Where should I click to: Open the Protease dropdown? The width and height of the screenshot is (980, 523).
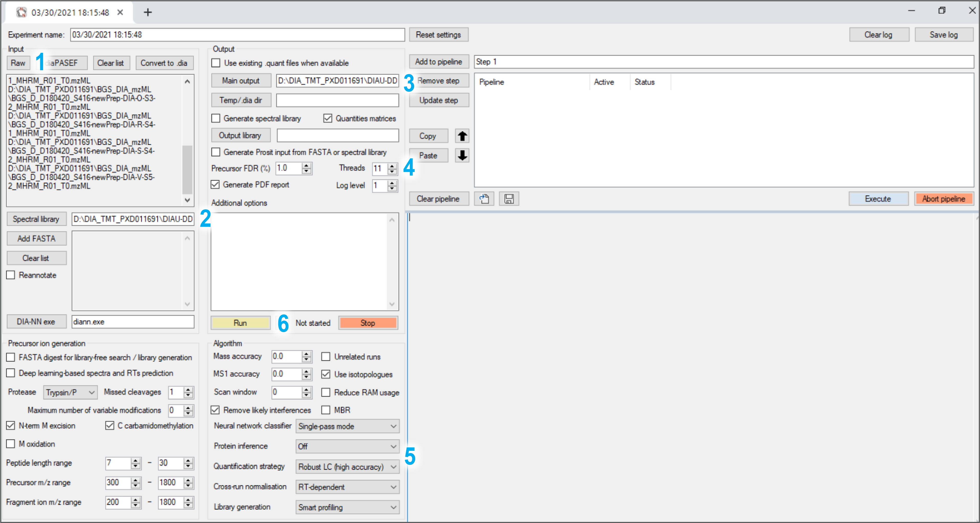click(x=70, y=392)
